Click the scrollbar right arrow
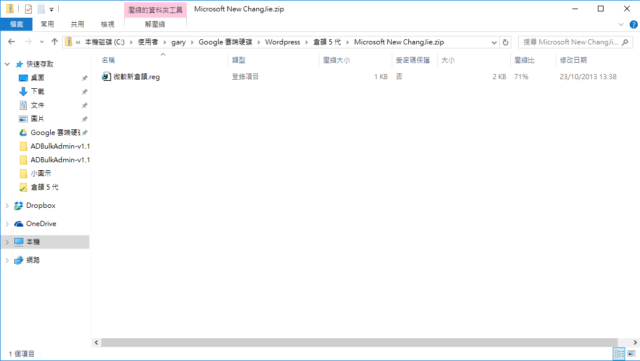The width and height of the screenshot is (640, 361). [635, 342]
